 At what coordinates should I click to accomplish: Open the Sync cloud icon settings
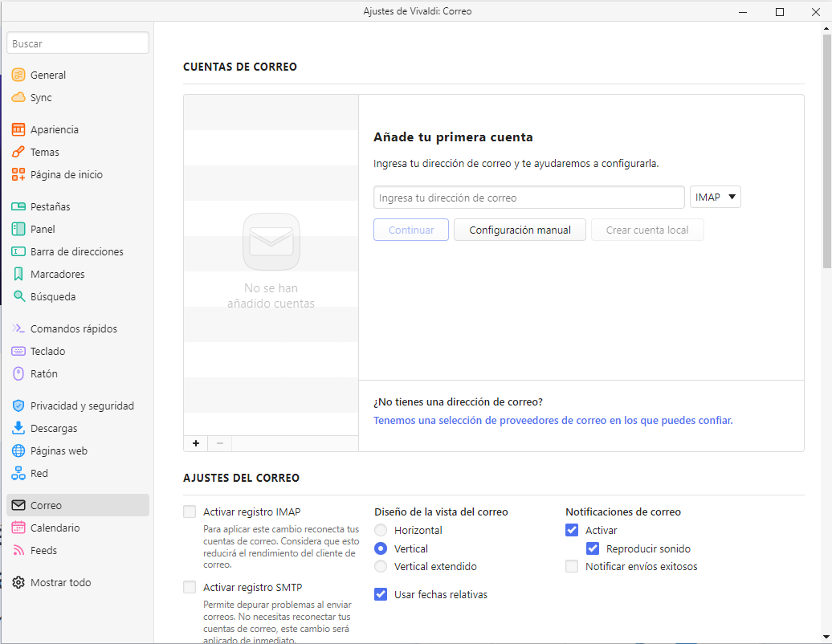pos(18,97)
